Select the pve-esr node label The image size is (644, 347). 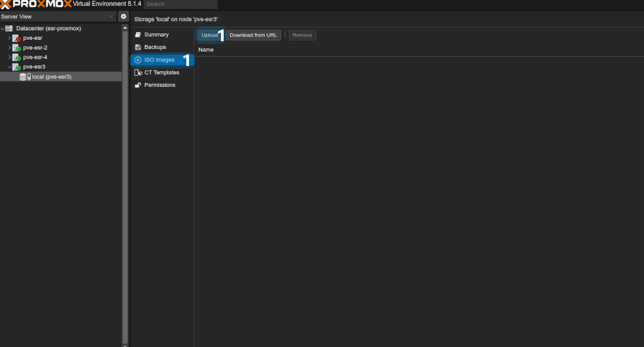33,38
